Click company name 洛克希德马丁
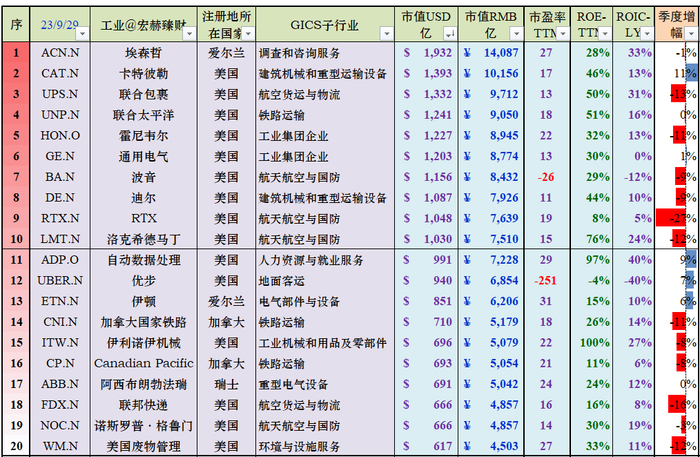 [x=143, y=239]
